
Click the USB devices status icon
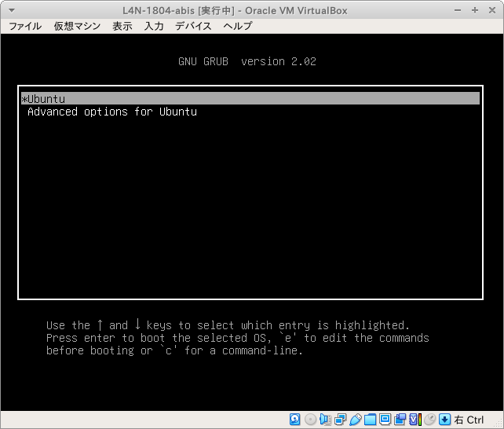click(x=355, y=420)
